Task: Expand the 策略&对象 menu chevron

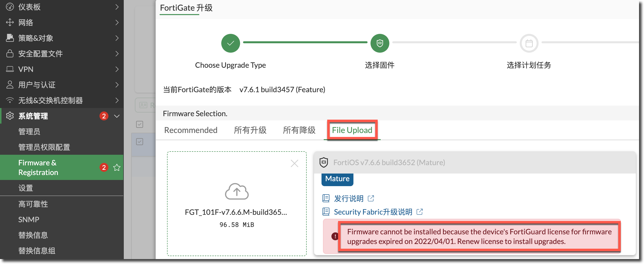Action: coord(117,38)
